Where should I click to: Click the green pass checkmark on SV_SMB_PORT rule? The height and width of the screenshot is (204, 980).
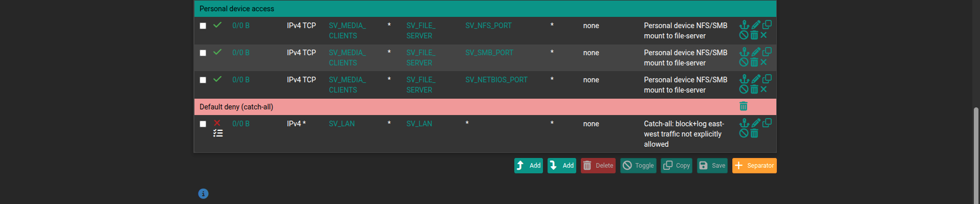pyautogui.click(x=217, y=52)
